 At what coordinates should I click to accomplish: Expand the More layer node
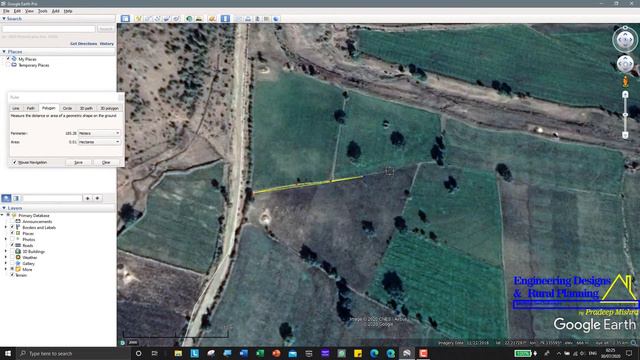click(6, 269)
